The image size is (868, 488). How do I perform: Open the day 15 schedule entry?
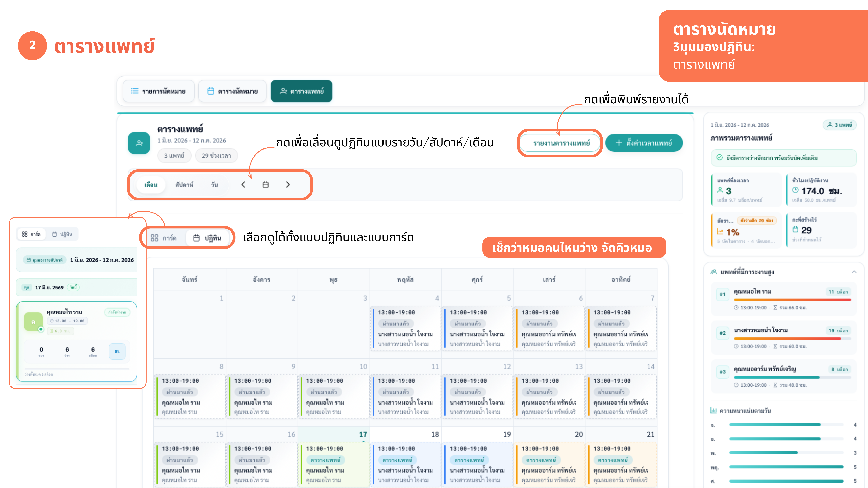190,464
